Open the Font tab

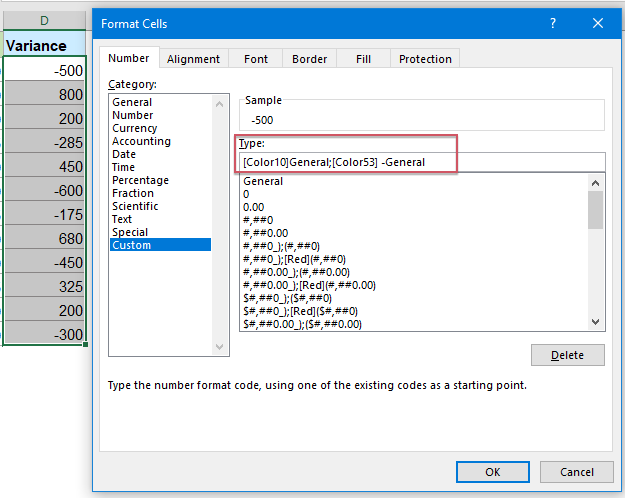point(256,59)
